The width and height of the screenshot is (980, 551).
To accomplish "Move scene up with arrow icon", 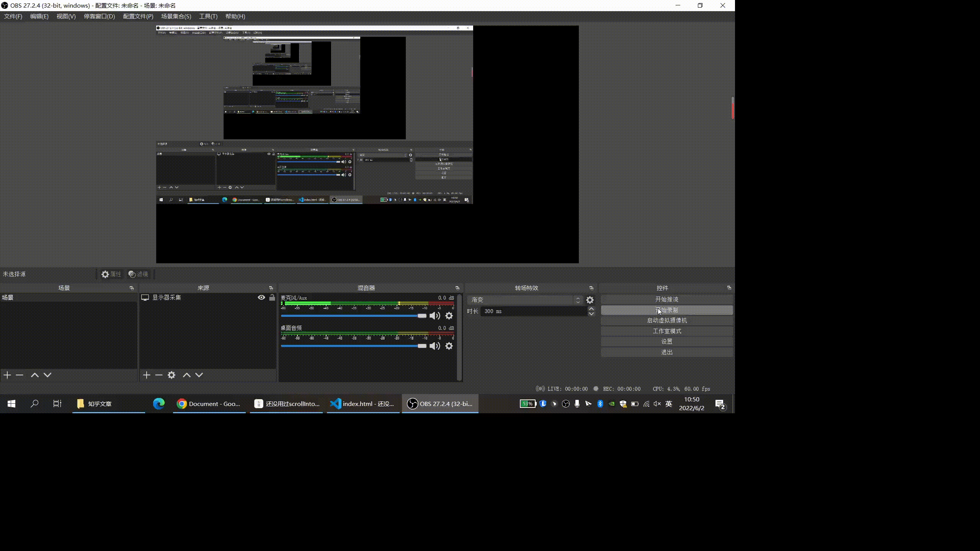I will [x=35, y=375].
